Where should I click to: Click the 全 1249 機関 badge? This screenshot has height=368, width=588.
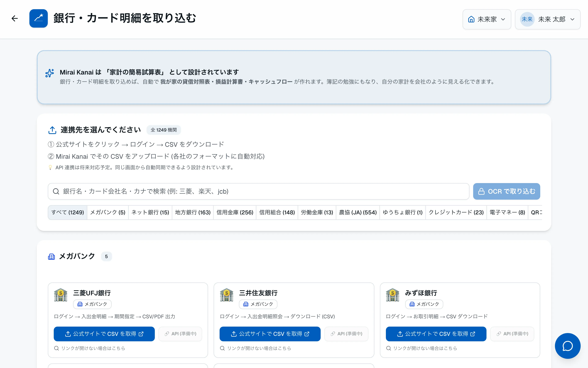[164, 130]
